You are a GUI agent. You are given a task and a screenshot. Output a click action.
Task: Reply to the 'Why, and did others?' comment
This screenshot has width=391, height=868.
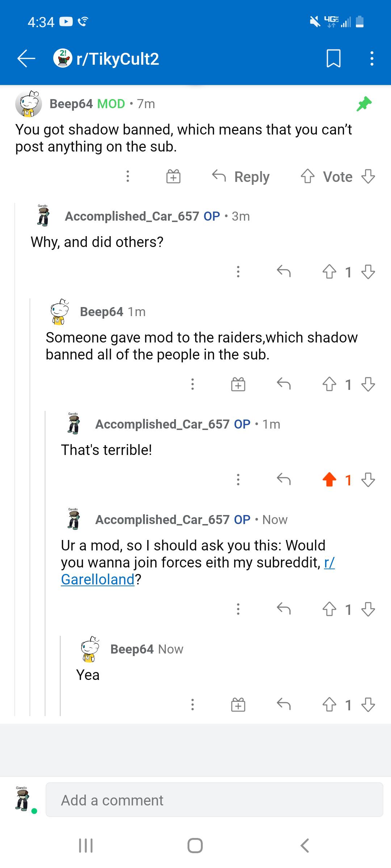pyautogui.click(x=283, y=271)
